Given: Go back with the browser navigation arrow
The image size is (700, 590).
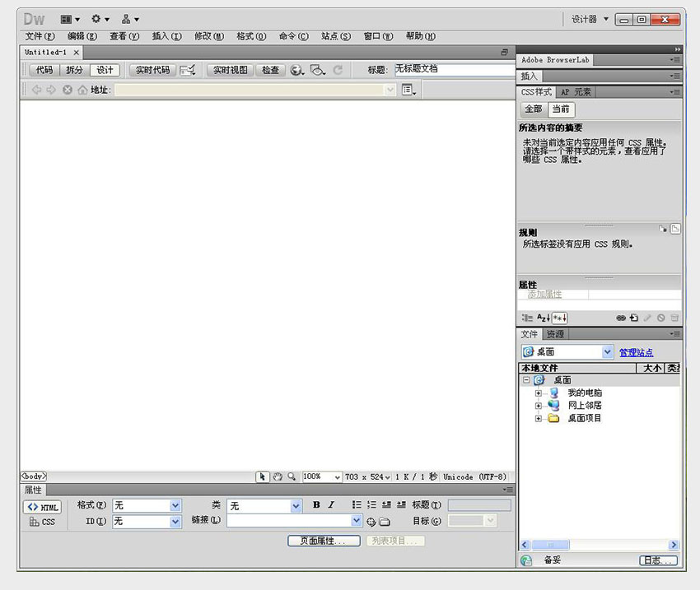Looking at the screenshot, I should (x=36, y=90).
